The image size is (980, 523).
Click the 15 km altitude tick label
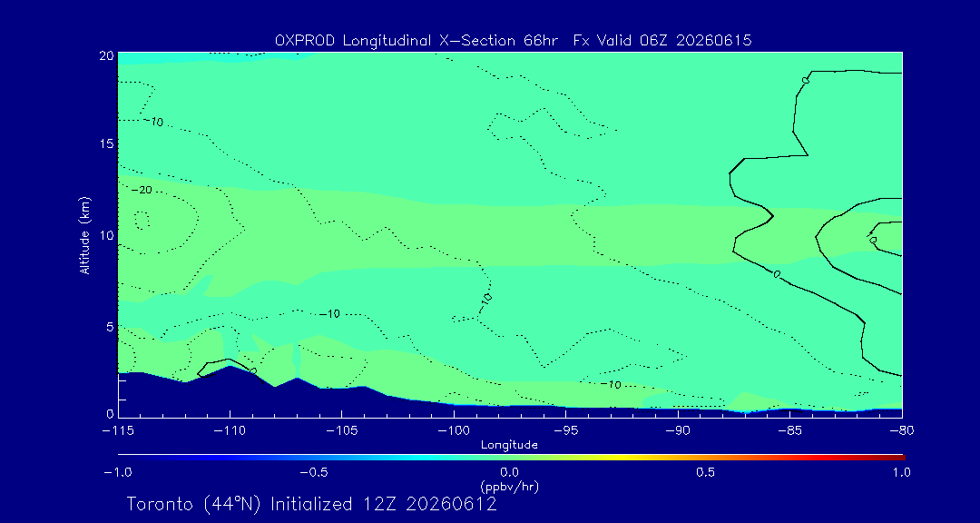(x=106, y=143)
